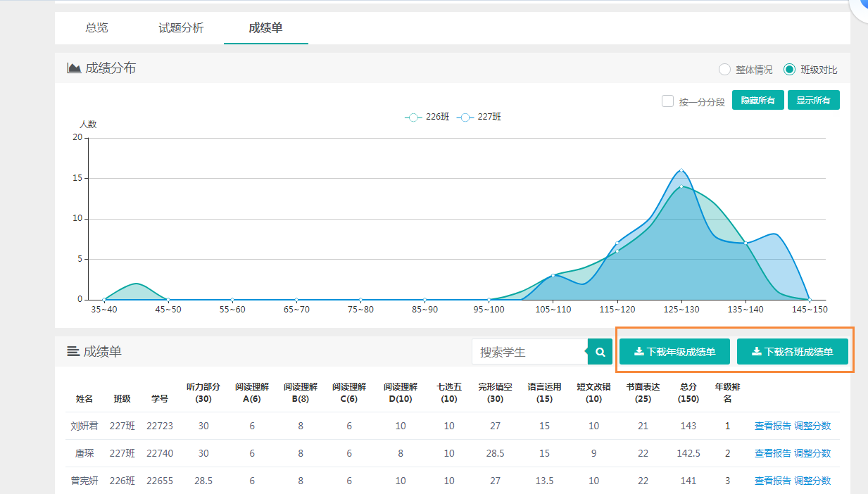Click the search magnifier icon button
This screenshot has width=868, height=494.
tap(600, 352)
